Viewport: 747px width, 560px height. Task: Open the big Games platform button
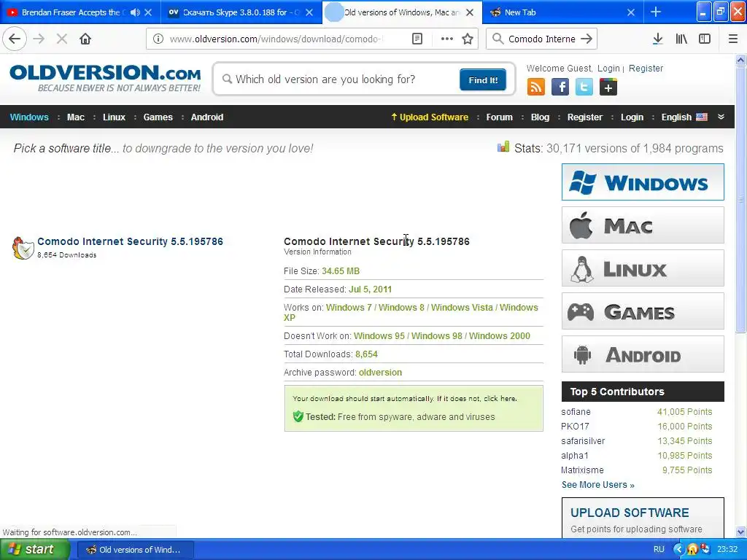[643, 311]
